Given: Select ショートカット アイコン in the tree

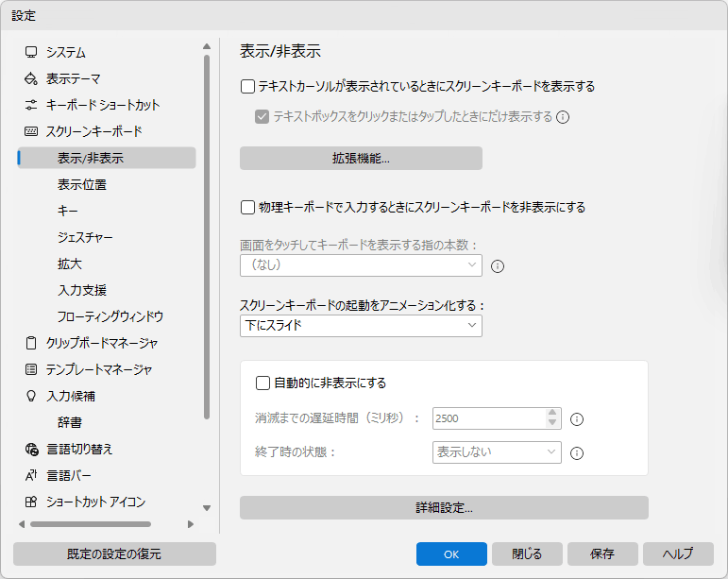Looking at the screenshot, I should [x=96, y=502].
